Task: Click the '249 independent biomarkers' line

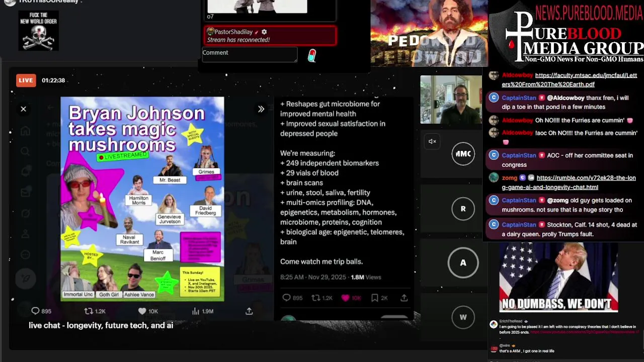Action: pyautogui.click(x=330, y=163)
